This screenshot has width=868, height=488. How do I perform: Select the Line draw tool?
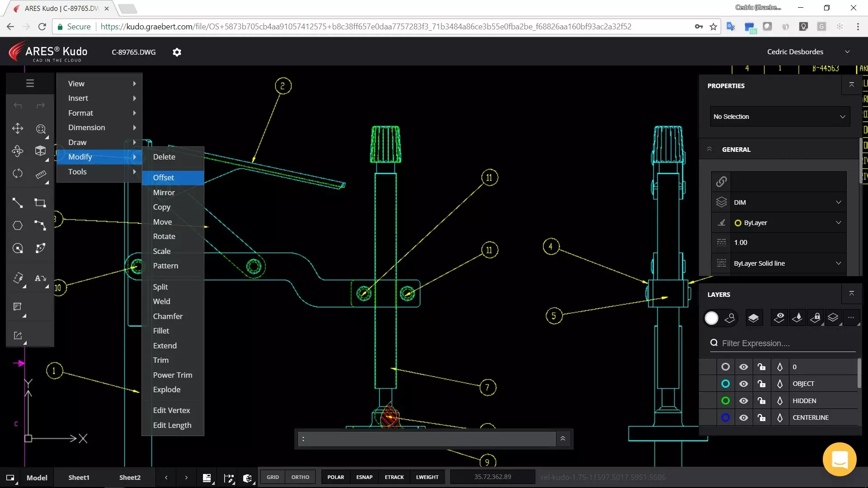(x=18, y=203)
